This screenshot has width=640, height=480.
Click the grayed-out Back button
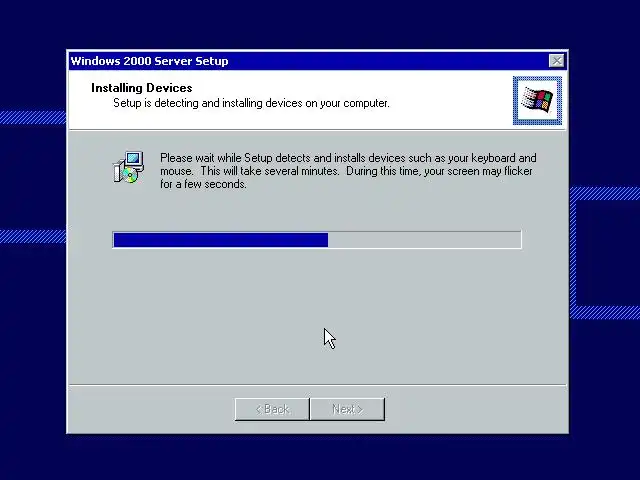click(x=272, y=409)
